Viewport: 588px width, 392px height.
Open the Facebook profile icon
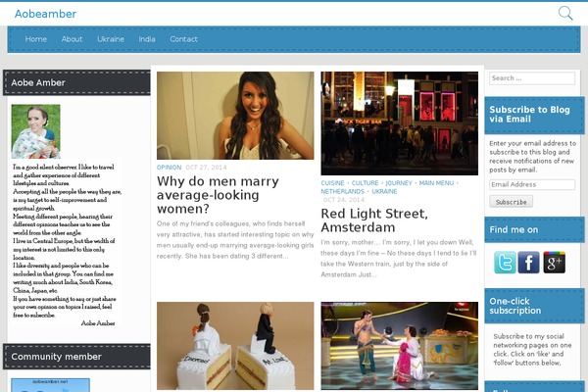(x=529, y=263)
